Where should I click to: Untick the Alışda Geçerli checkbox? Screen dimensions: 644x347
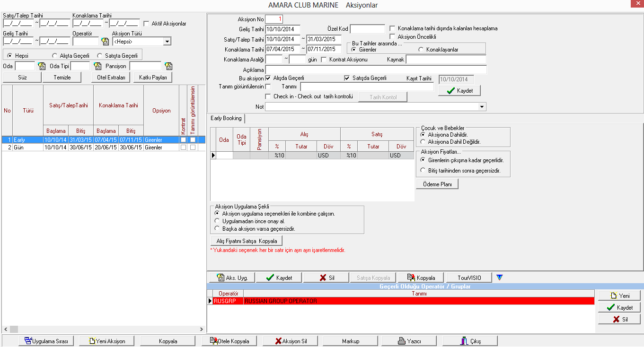tap(268, 78)
